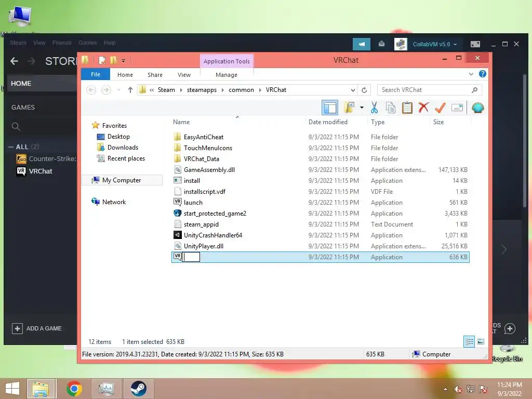Sort by the Size column header
The image size is (532, 399).
pos(438,122)
